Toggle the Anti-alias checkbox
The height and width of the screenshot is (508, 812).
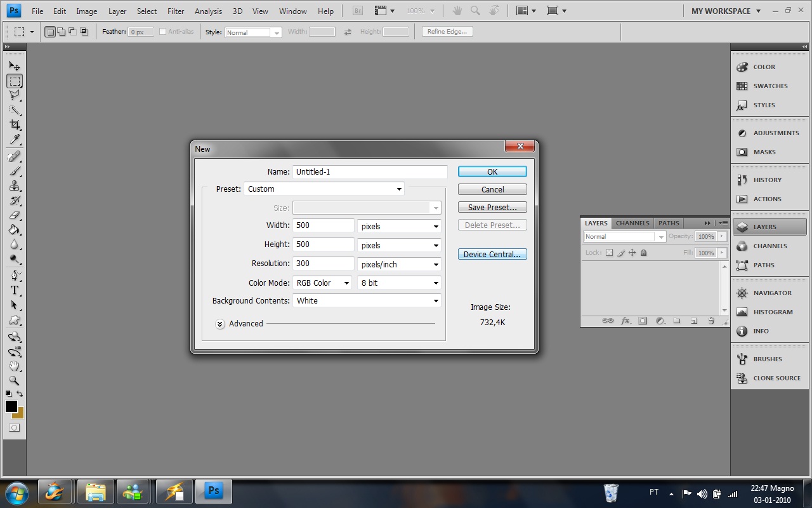(x=163, y=32)
